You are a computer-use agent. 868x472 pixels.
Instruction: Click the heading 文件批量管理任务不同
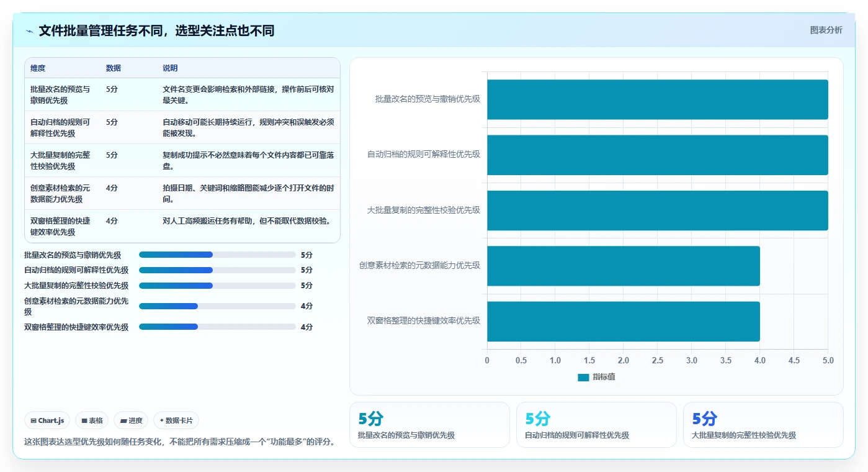[156, 31]
